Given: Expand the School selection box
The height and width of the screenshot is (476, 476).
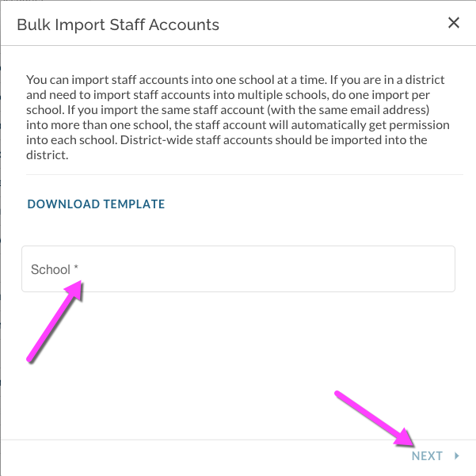Looking at the screenshot, I should (x=238, y=269).
